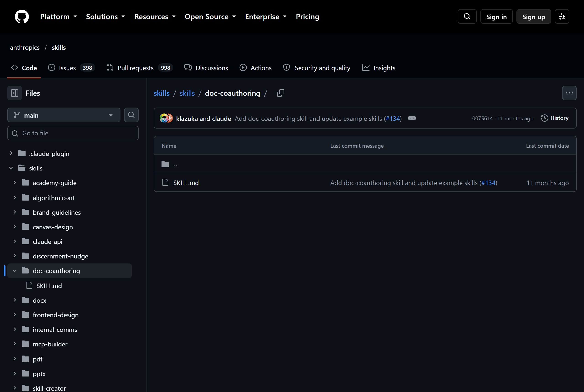Open the Insights tab
Screen dimensions: 584x392
click(x=379, y=68)
